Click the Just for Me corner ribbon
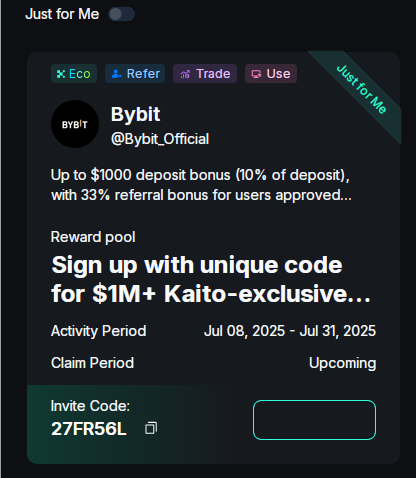This screenshot has height=478, width=416. (362, 89)
